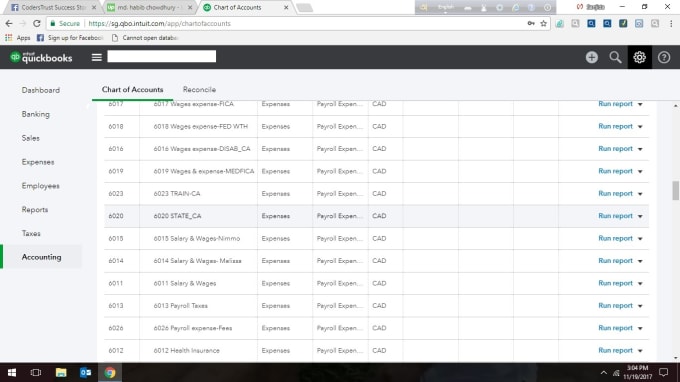
Task: Expand dropdown arrow for 6013 Payroll Taxes
Action: 640,306
